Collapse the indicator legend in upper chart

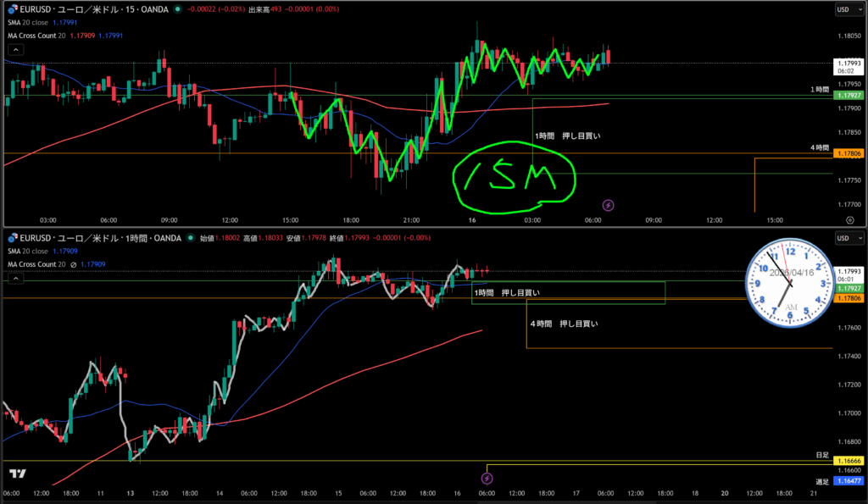(11, 50)
